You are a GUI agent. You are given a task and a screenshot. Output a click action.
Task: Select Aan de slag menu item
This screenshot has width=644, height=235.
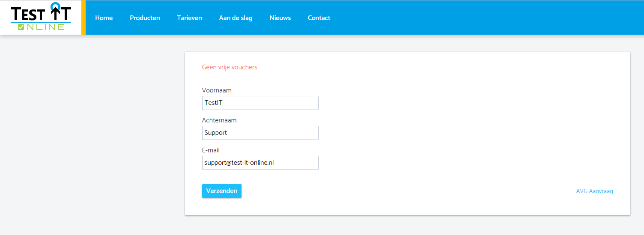pyautogui.click(x=236, y=18)
